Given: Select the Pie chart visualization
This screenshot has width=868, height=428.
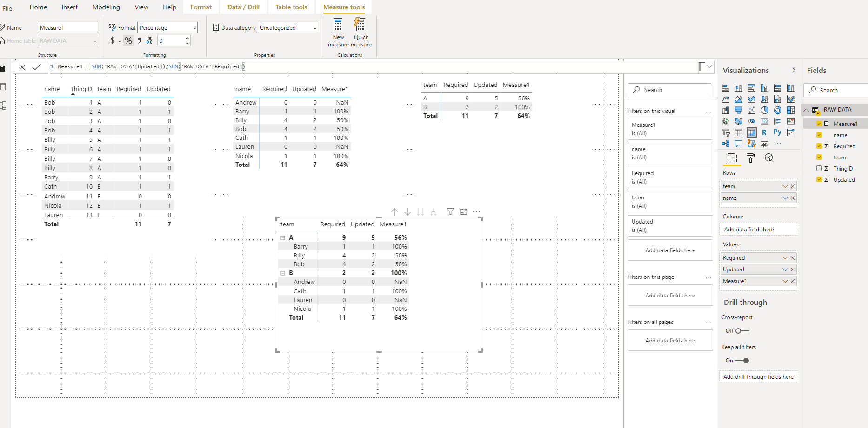Looking at the screenshot, I should tap(764, 110).
